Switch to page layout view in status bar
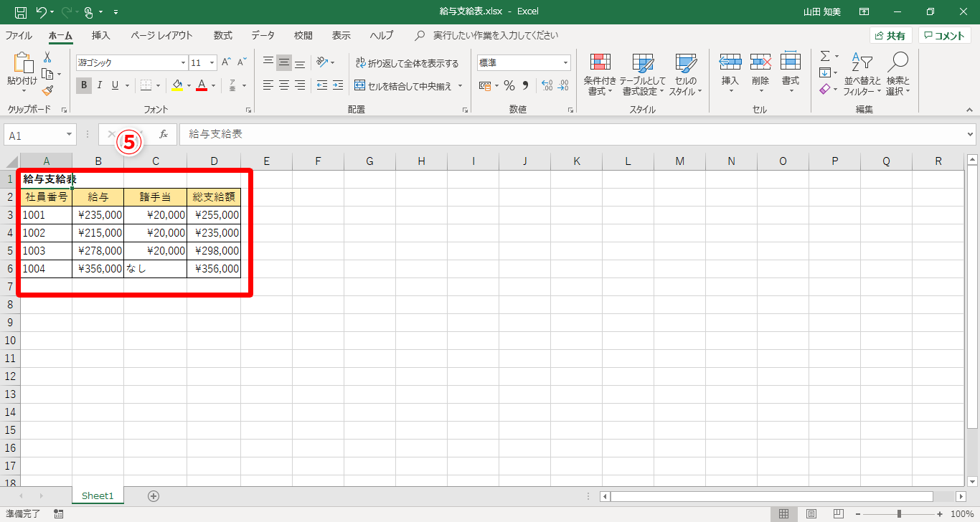Image resolution: width=980 pixels, height=522 pixels. (811, 513)
